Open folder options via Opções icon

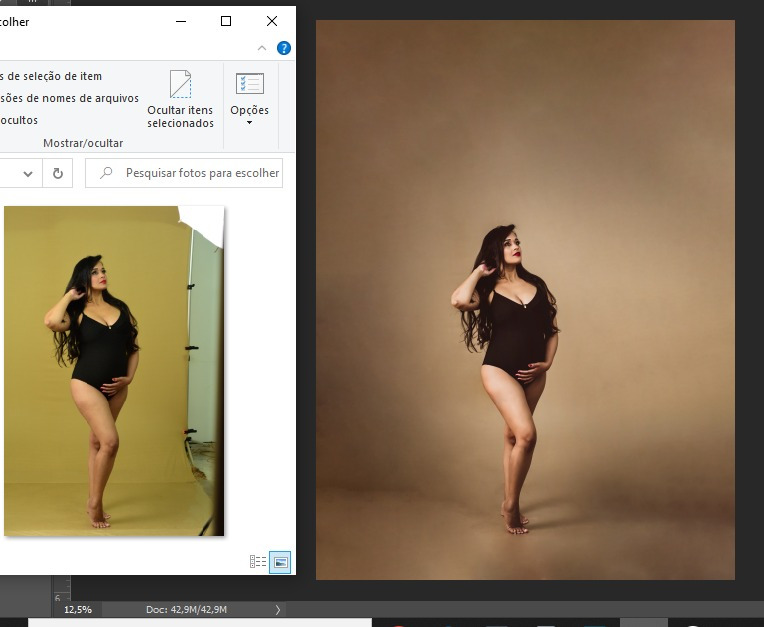249,84
